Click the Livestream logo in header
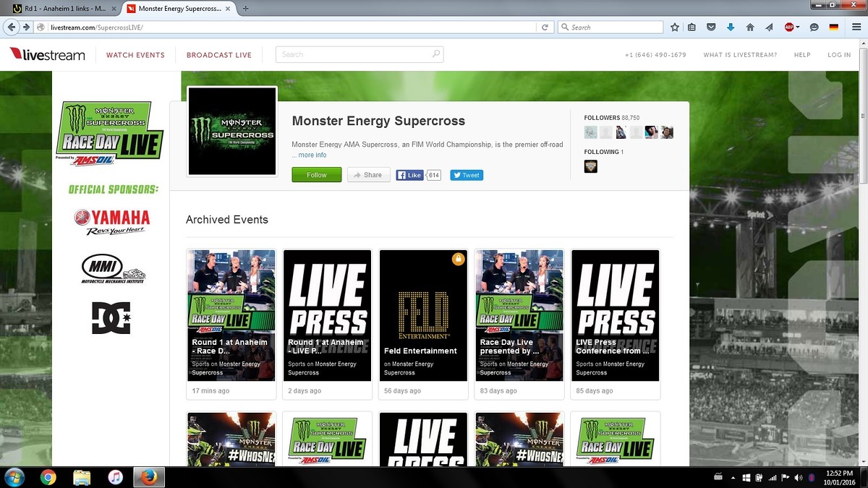The width and height of the screenshot is (868, 488). coord(47,55)
